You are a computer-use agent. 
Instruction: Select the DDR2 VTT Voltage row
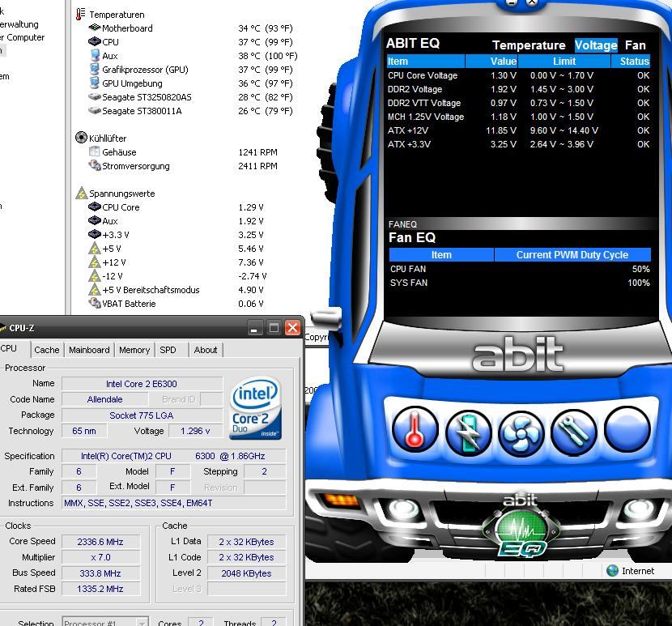click(x=518, y=103)
